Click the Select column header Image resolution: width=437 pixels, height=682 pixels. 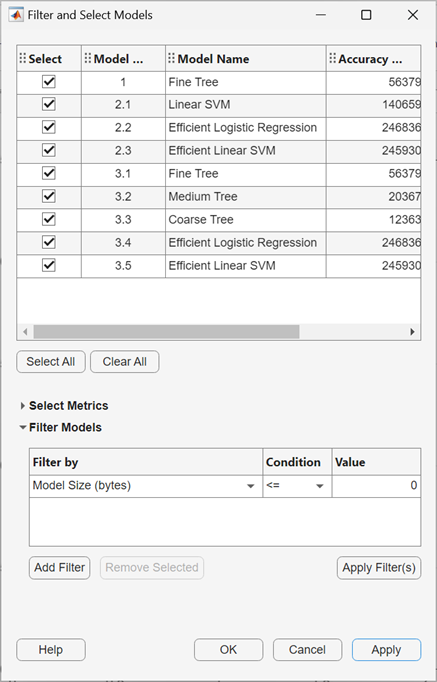[x=49, y=59]
